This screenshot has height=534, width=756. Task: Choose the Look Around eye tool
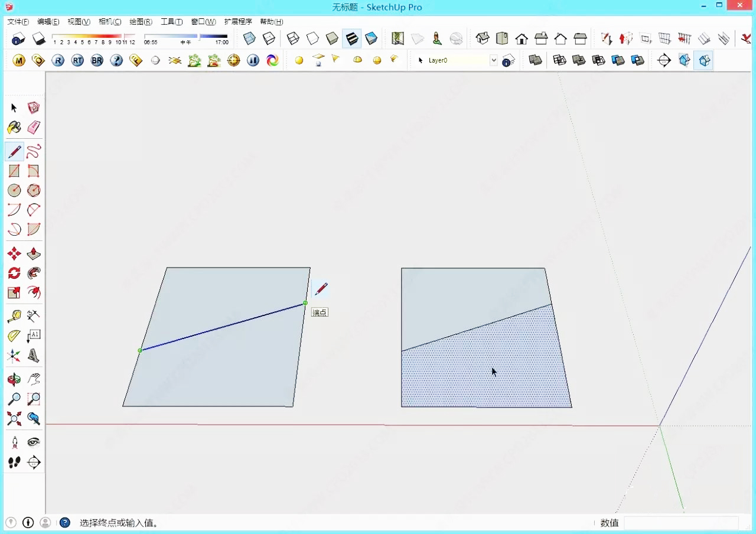[x=34, y=442]
